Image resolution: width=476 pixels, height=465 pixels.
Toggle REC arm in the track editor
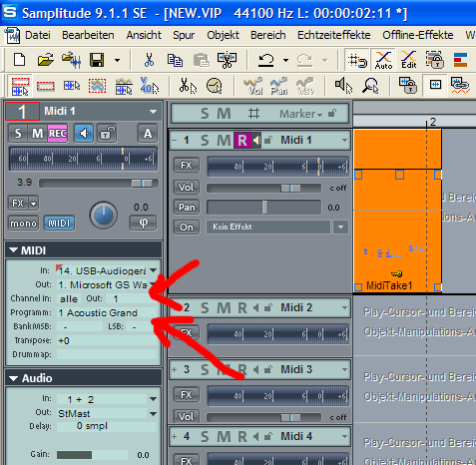coord(58,134)
